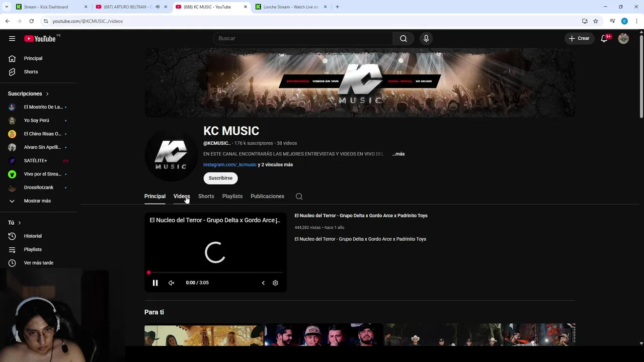Viewport: 644px width, 362px height.
Task: Open instagram.com/_kcmusic link
Action: pos(230,165)
